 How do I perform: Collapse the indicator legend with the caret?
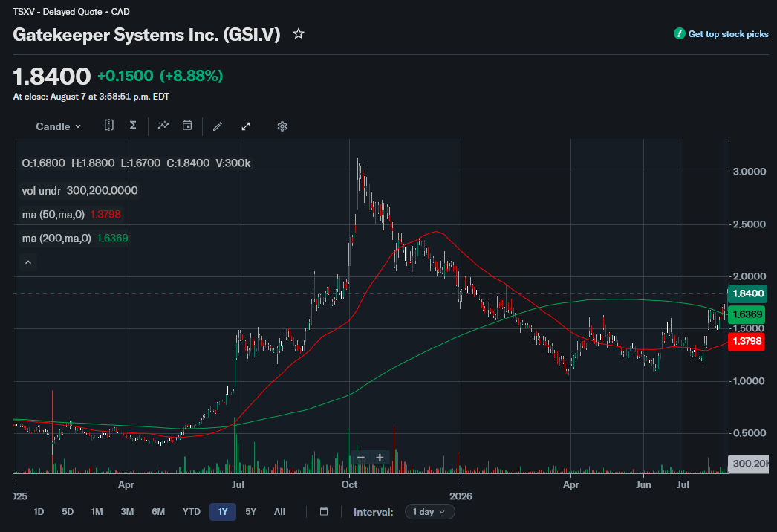28,262
